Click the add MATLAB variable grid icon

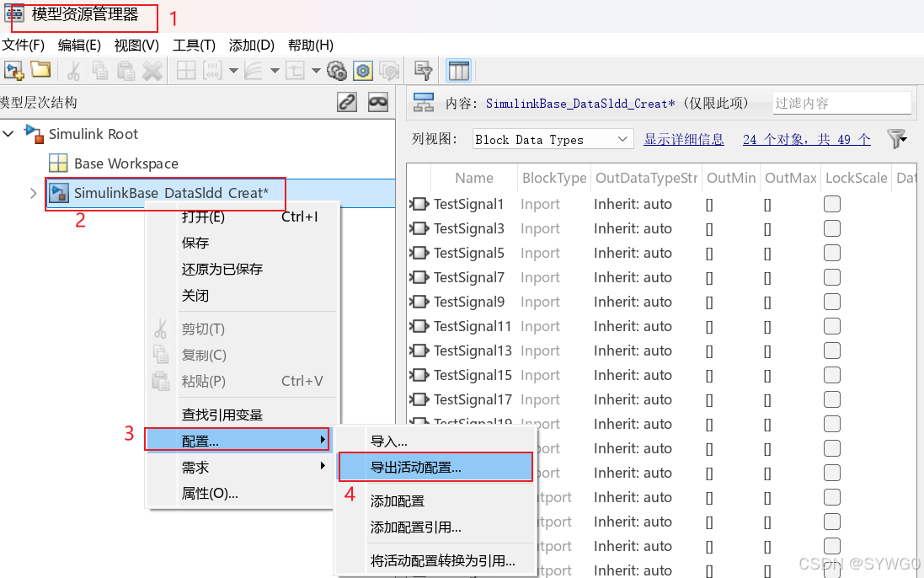coord(186,72)
